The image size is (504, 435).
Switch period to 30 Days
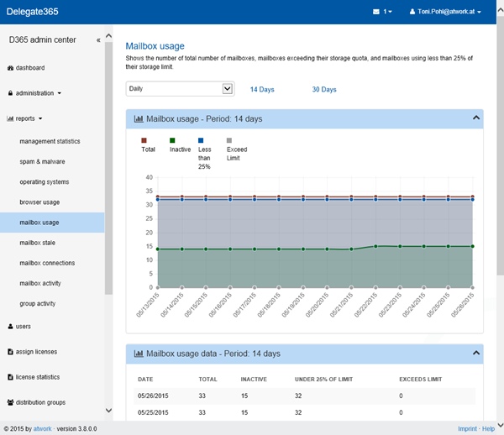tap(324, 89)
